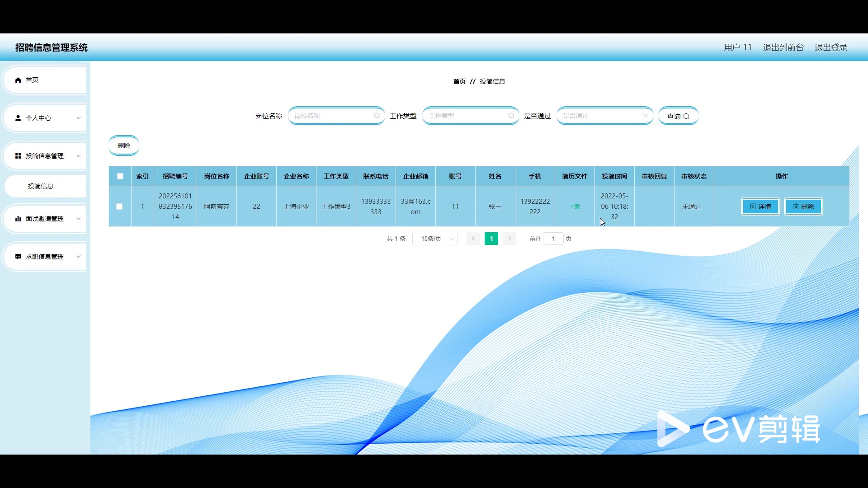Open the 是否通过 dropdown filter
This screenshot has width=868, height=488.
coord(604,116)
